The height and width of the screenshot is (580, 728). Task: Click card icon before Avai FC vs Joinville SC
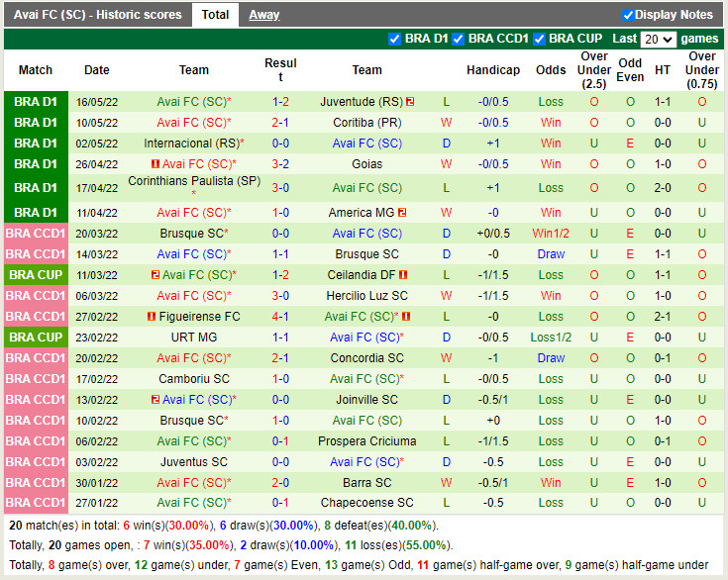[x=156, y=400]
